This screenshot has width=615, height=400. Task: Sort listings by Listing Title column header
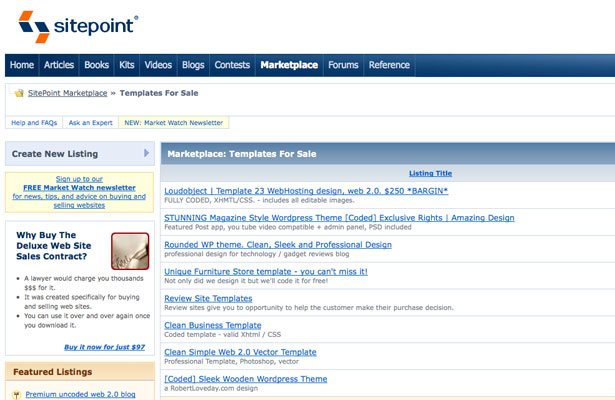click(x=430, y=173)
